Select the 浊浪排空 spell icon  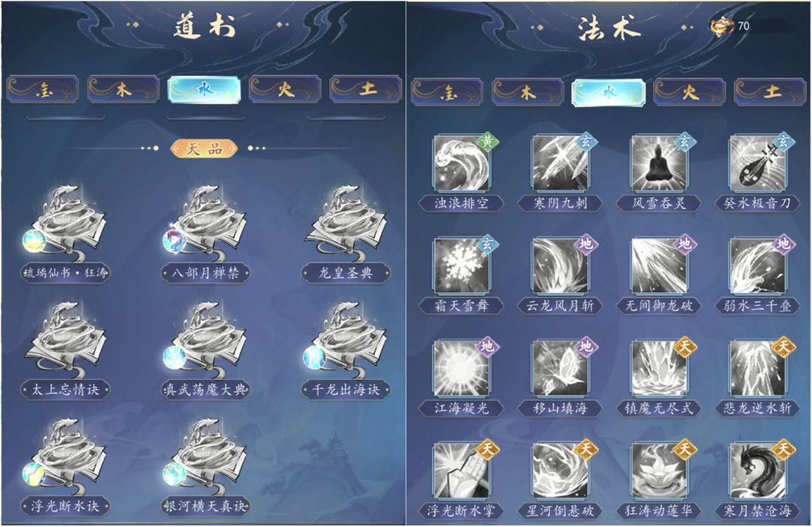tap(461, 164)
